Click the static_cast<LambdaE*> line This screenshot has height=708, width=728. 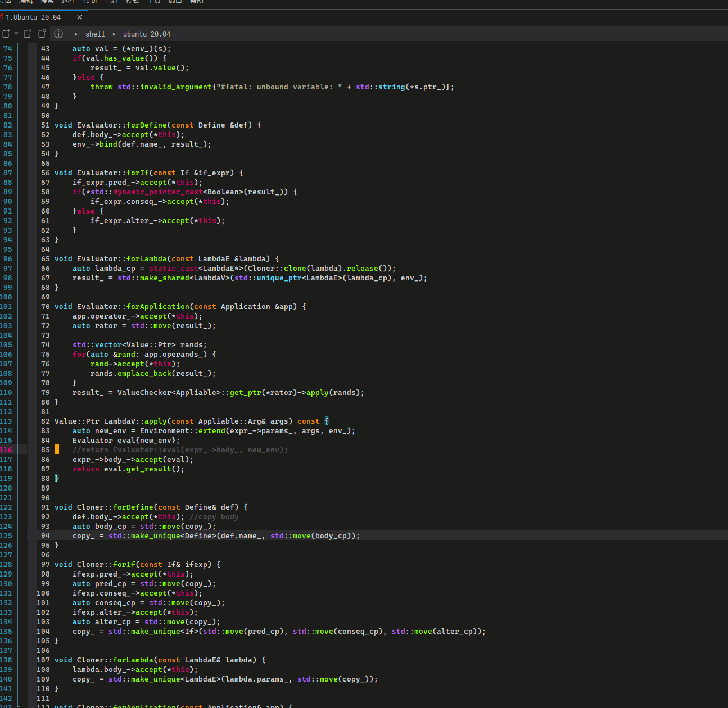pyautogui.click(x=234, y=269)
